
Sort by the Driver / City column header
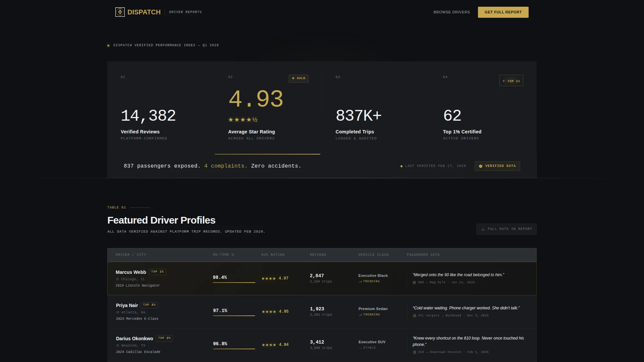tap(131, 255)
